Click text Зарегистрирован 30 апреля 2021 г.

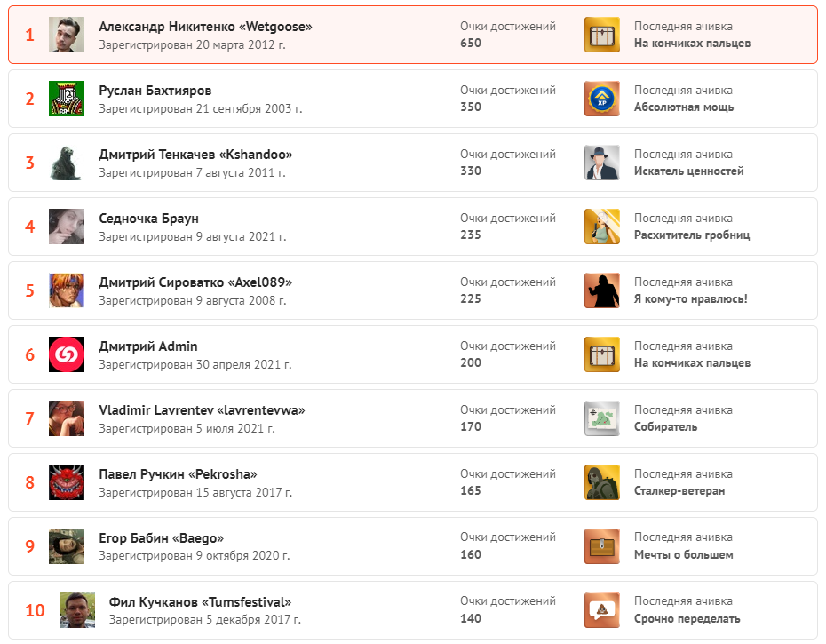(195, 365)
